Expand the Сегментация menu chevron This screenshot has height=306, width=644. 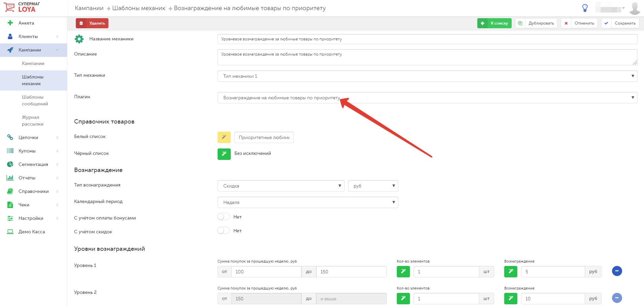tap(57, 164)
